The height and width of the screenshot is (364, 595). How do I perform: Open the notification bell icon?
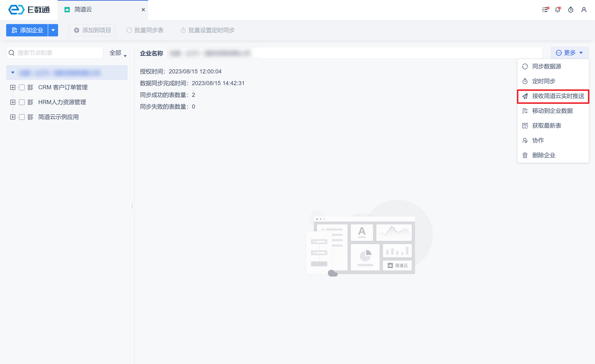pyautogui.click(x=558, y=10)
